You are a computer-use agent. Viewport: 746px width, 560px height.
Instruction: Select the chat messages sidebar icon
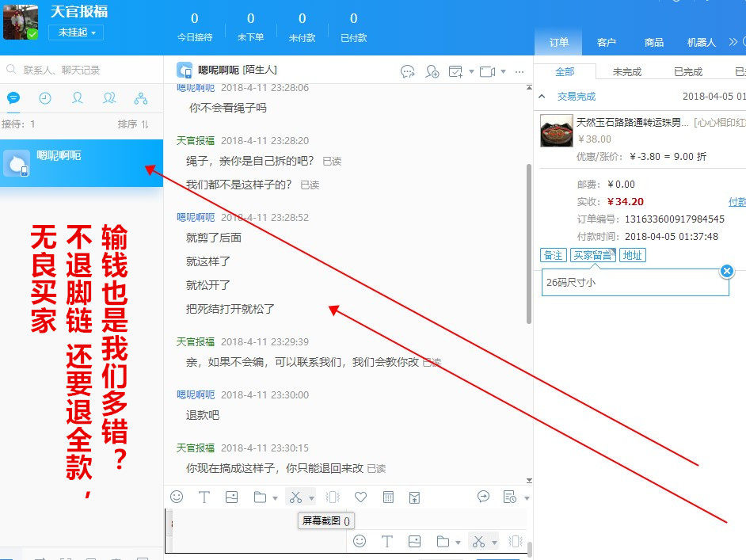pyautogui.click(x=13, y=98)
